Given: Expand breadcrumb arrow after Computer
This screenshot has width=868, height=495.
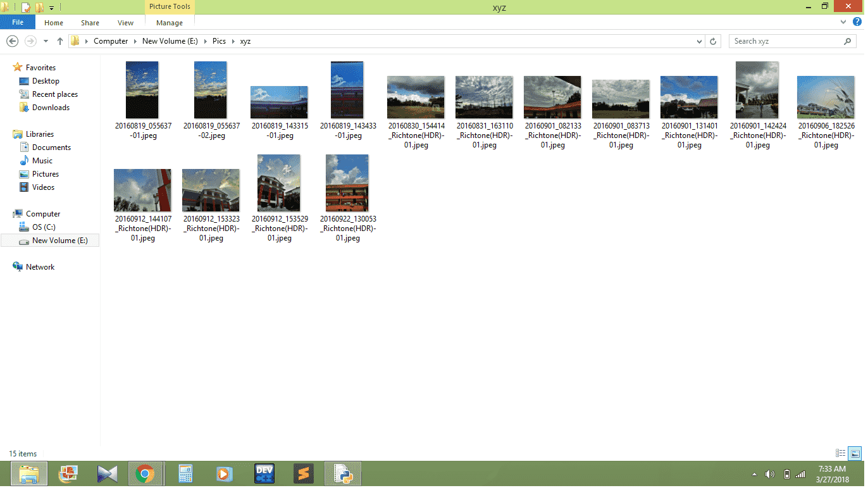Looking at the screenshot, I should click(x=135, y=41).
